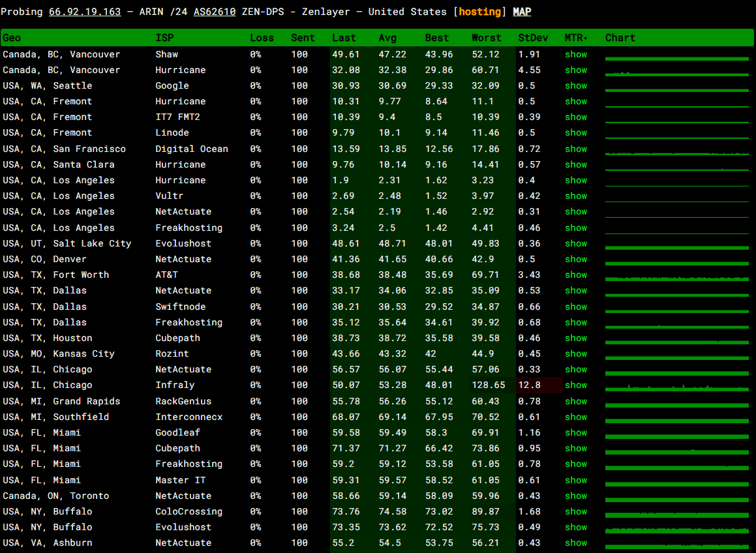Show MTR for Salt Lake City Evolushost
Screen dimensions: 756x553
click(x=576, y=243)
